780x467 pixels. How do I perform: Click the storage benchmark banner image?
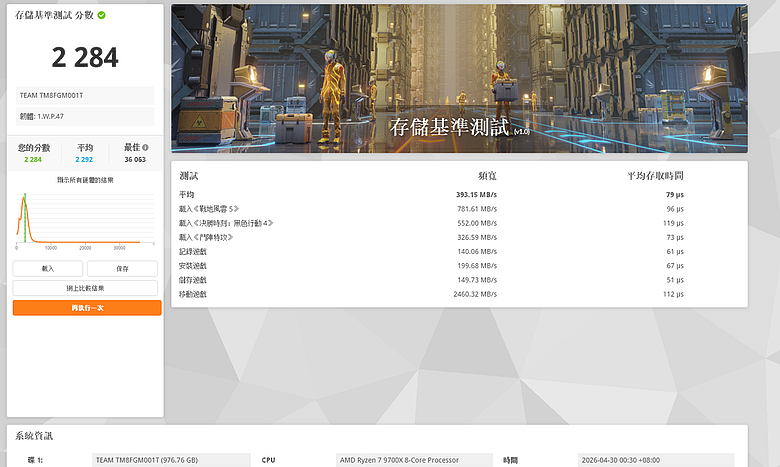click(x=459, y=79)
